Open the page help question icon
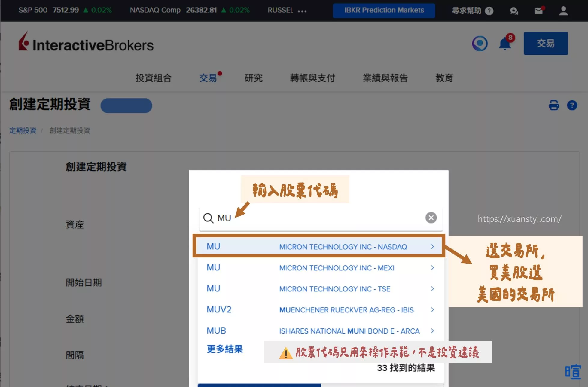The width and height of the screenshot is (588, 387). [x=572, y=105]
